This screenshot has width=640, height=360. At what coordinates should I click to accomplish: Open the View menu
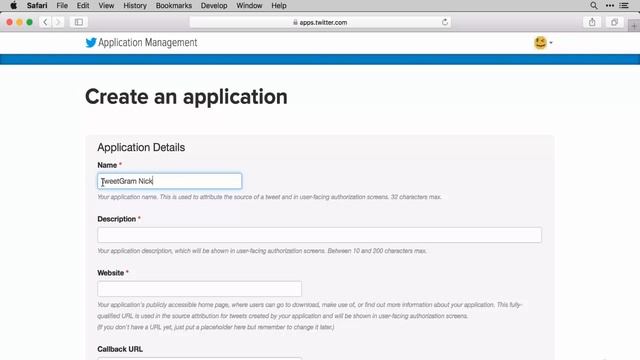106,6
